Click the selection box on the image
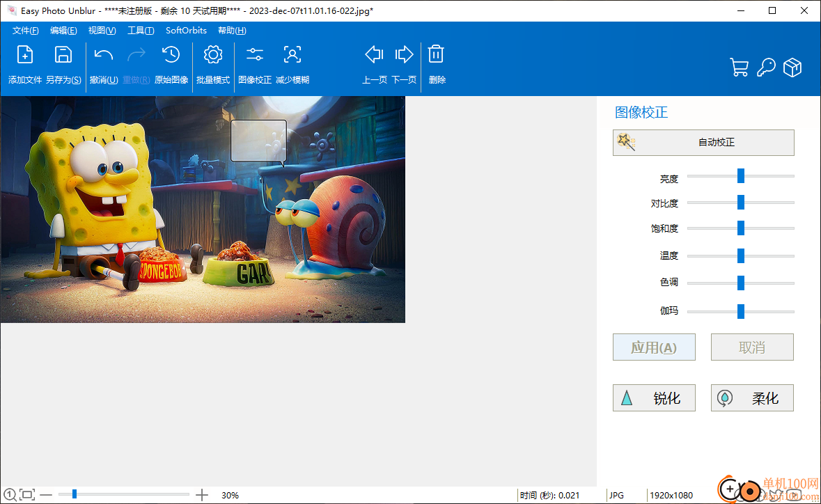 coord(258,141)
